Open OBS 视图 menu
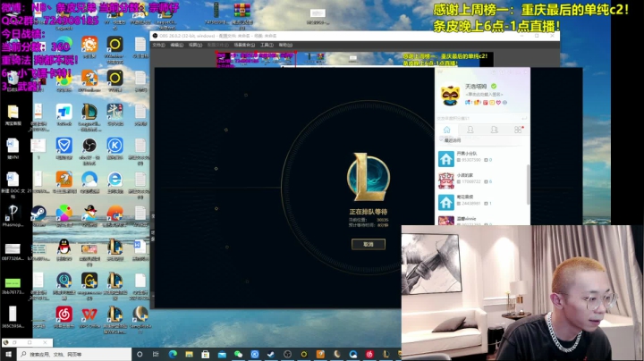This screenshot has width=644, height=361. point(195,45)
